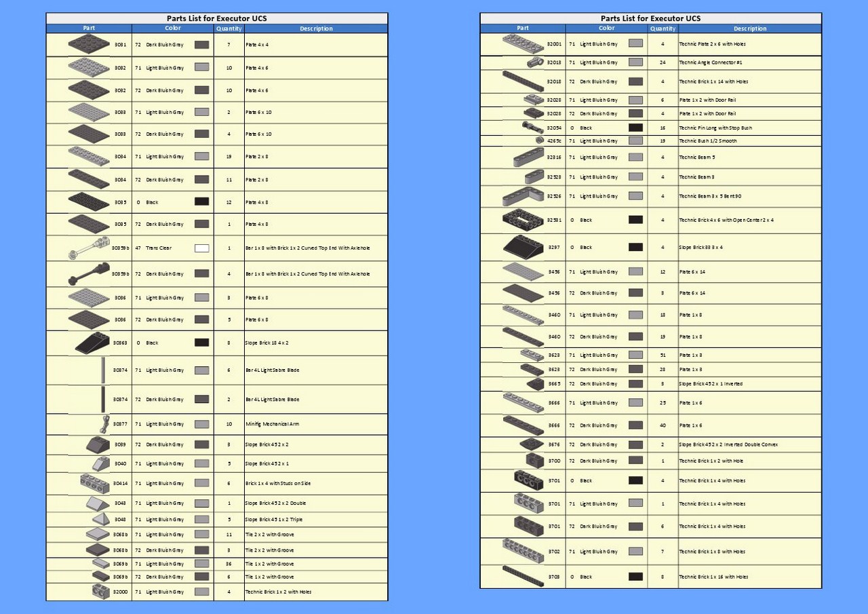Select the dark gray swatch for part 3031
This screenshot has height=614, width=868.
coord(201,44)
